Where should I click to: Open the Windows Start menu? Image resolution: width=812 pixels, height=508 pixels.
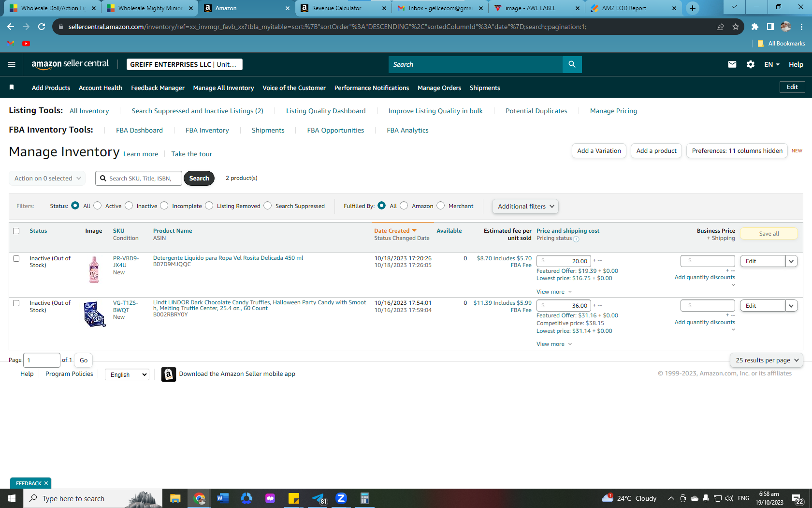coord(12,498)
